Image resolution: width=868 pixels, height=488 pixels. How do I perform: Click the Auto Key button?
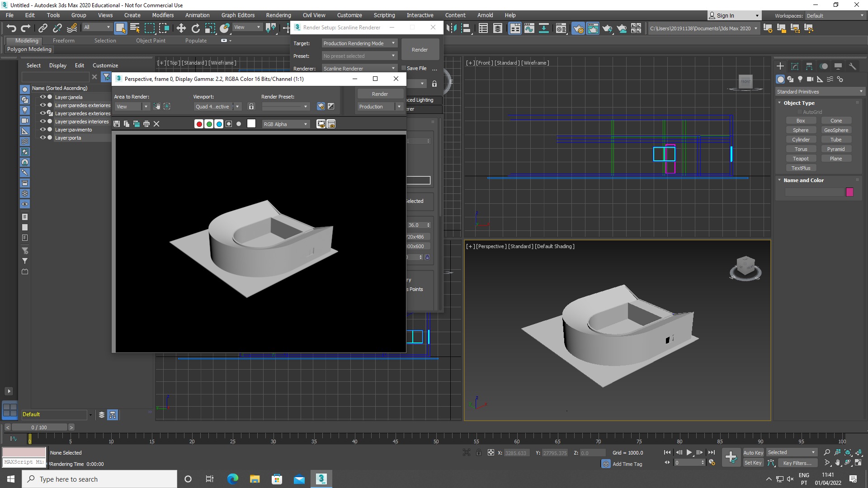753,453
